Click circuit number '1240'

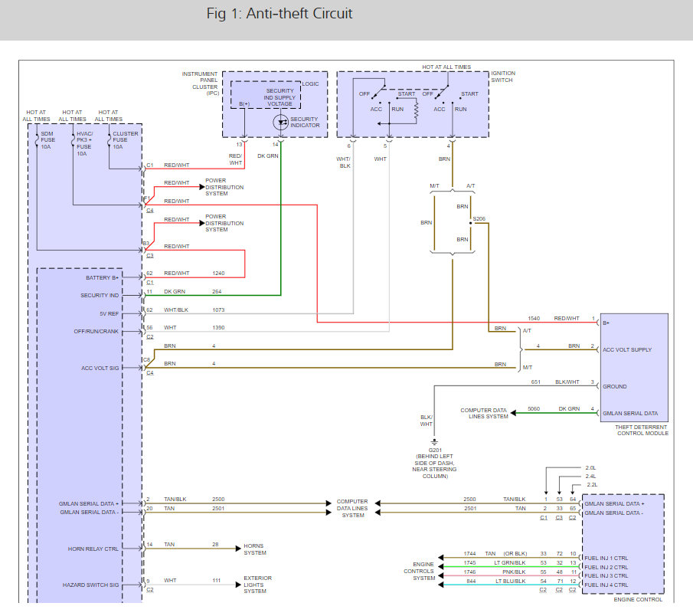tap(218, 274)
